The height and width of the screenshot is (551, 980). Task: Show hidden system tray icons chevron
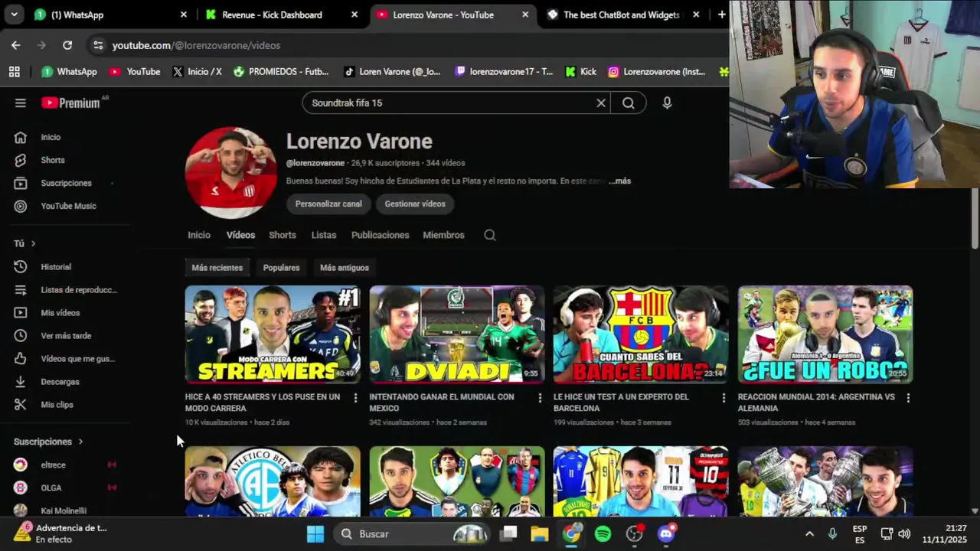(809, 534)
